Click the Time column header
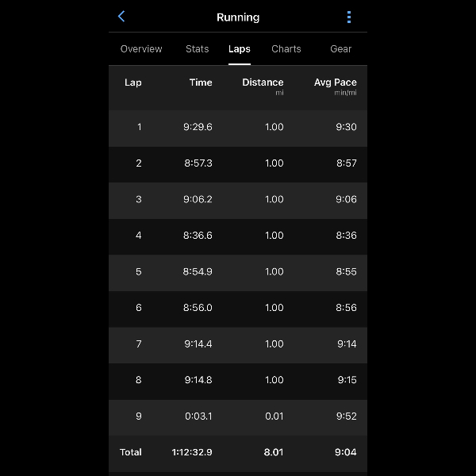 [201, 83]
